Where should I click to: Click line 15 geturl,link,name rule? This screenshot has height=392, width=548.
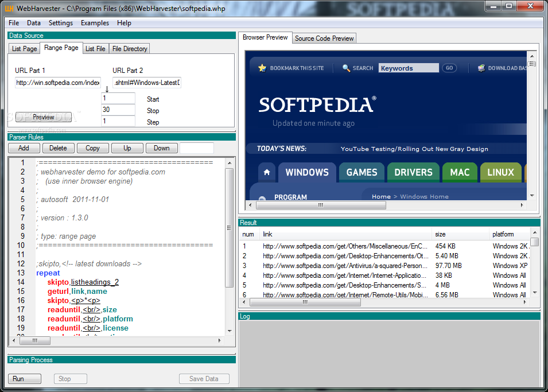pyautogui.click(x=77, y=292)
